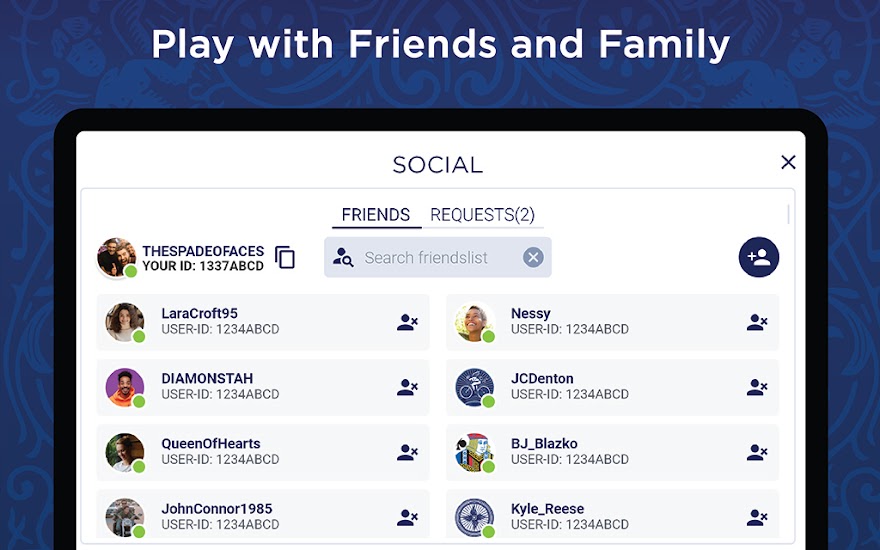Remove JCDenton from friends list

coord(757,387)
